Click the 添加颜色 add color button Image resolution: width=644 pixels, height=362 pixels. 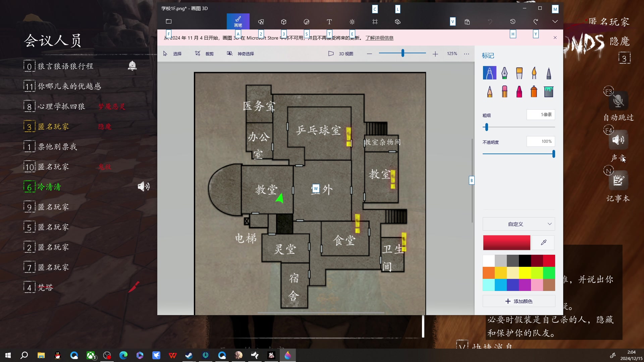[x=519, y=301]
